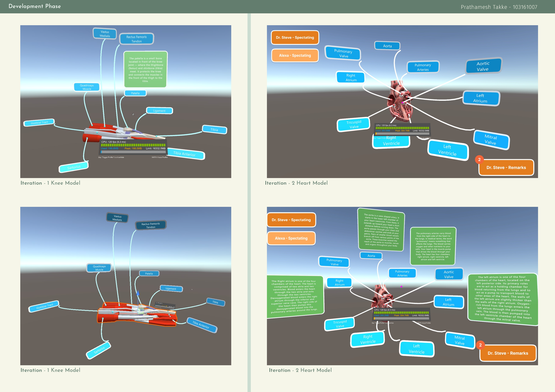555x392 pixels.
Task: Click the Left Atrium label in upper heart screenshot
Action: click(x=481, y=98)
